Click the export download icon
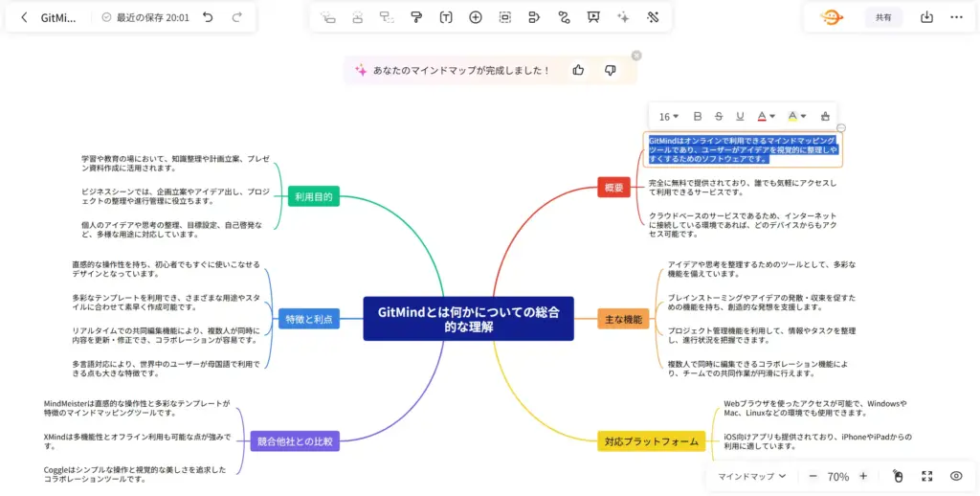The width and height of the screenshot is (980, 496). tap(926, 17)
